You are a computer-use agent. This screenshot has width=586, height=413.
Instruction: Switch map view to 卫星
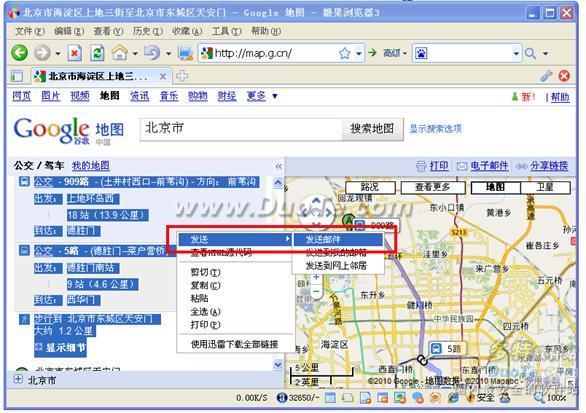(x=545, y=187)
